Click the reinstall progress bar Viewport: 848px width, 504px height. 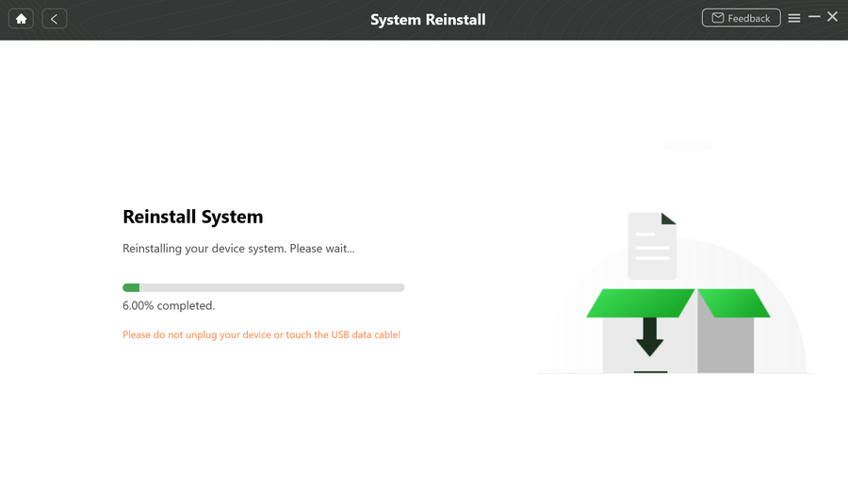[x=264, y=287]
